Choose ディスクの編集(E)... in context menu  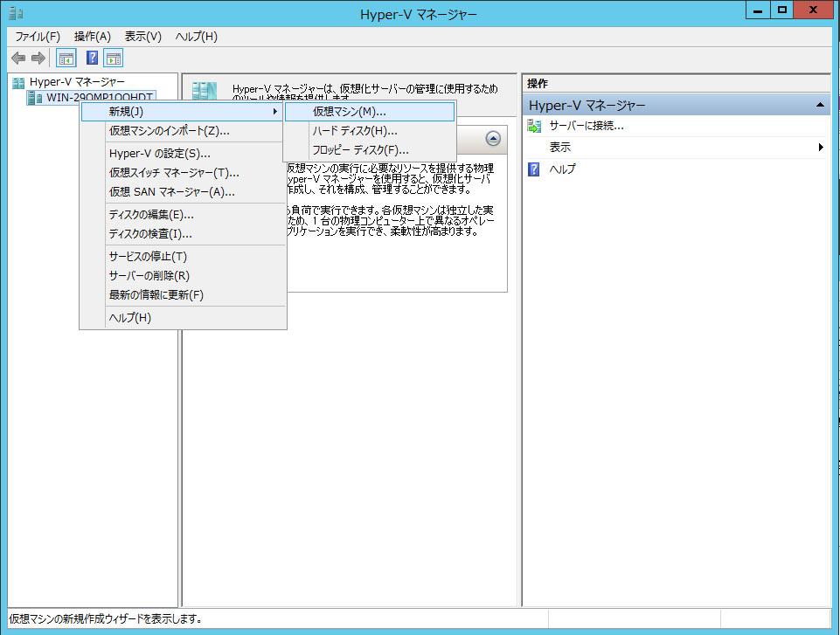coord(183,215)
